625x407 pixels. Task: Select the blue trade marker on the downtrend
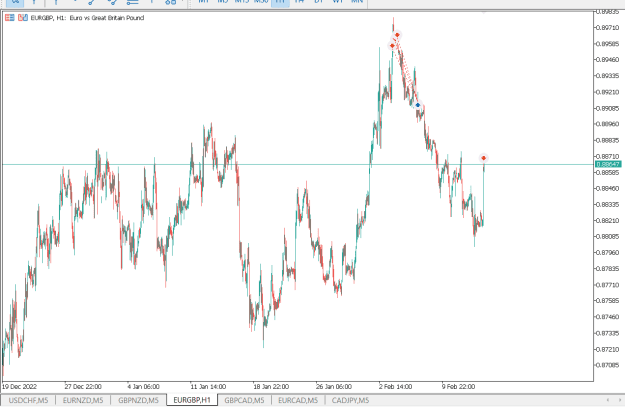click(x=418, y=105)
